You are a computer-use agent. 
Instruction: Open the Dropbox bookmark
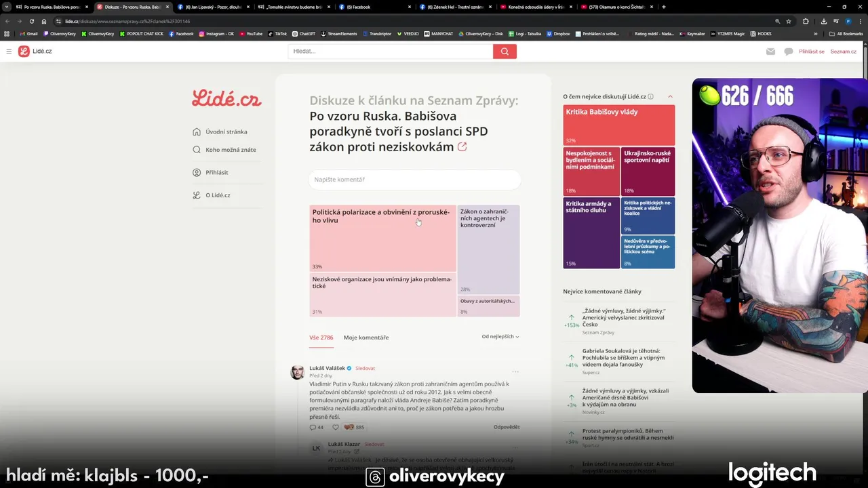(x=558, y=34)
